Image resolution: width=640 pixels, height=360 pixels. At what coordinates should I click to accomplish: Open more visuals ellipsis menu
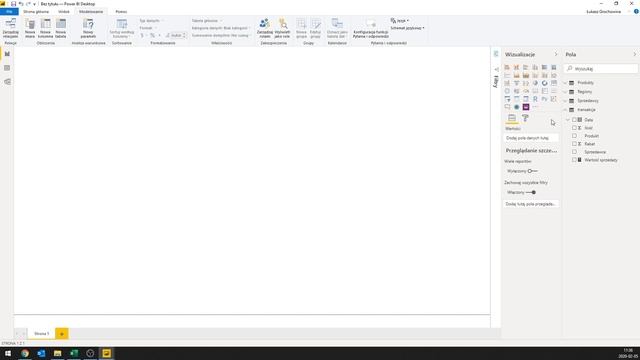pos(535,107)
